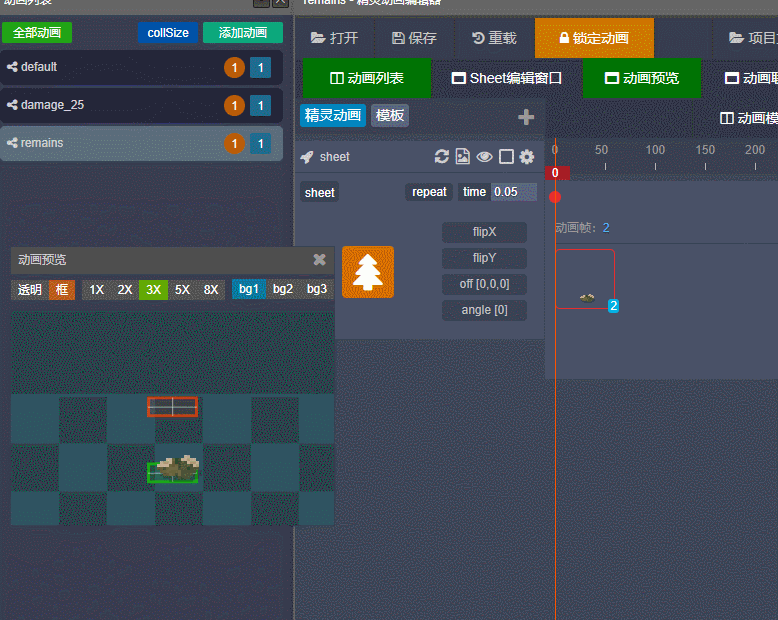Screen dimensions: 778x620
Task: Click the image file icon in the sheet row
Action: [462, 157]
